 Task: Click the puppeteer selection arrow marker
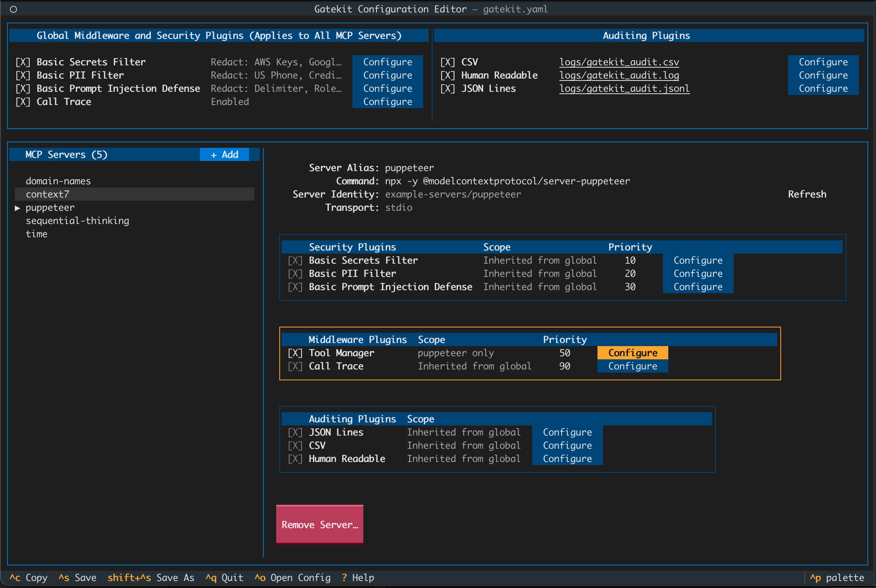click(x=18, y=208)
